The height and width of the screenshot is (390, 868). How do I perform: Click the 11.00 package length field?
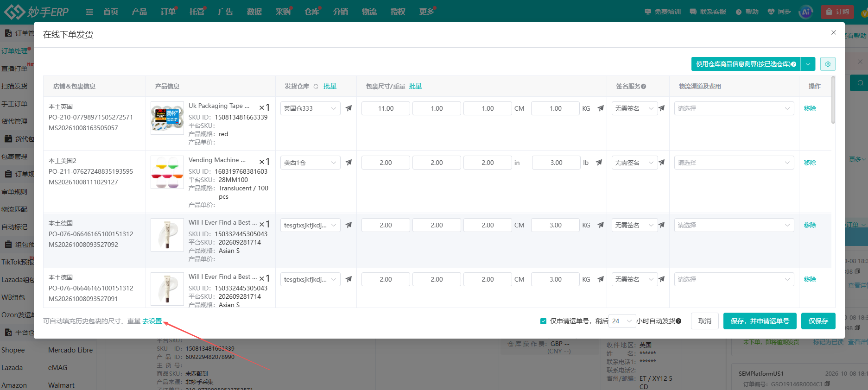(x=386, y=108)
